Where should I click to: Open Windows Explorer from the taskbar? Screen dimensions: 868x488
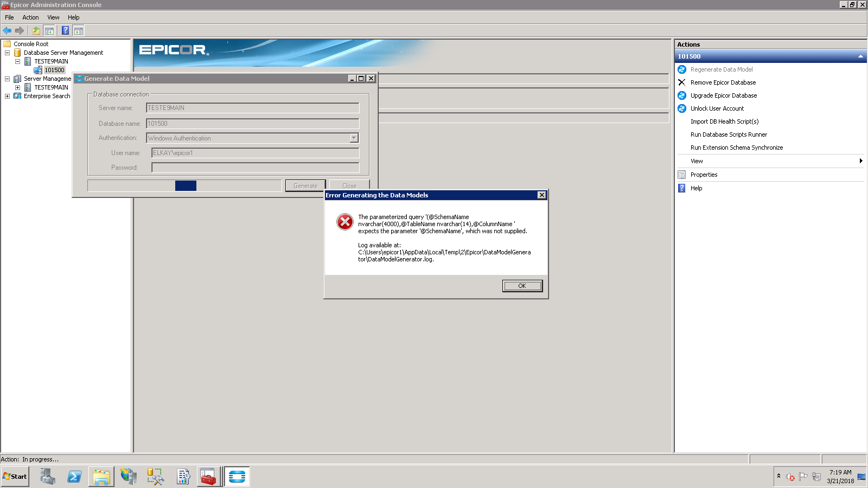101,477
